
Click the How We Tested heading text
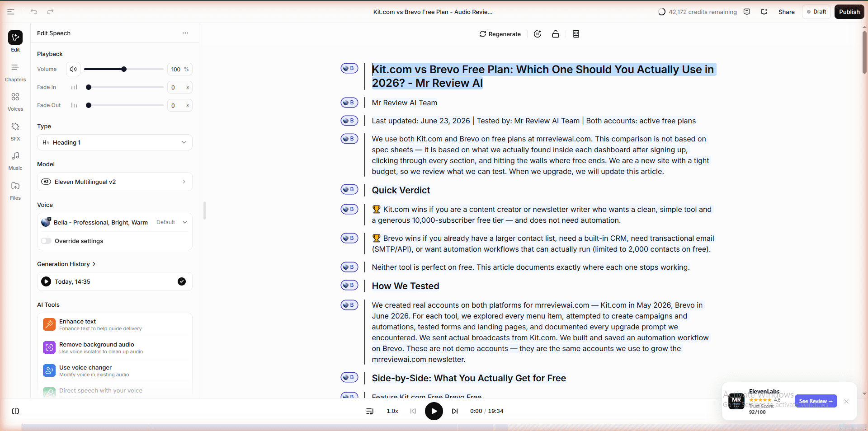click(406, 286)
